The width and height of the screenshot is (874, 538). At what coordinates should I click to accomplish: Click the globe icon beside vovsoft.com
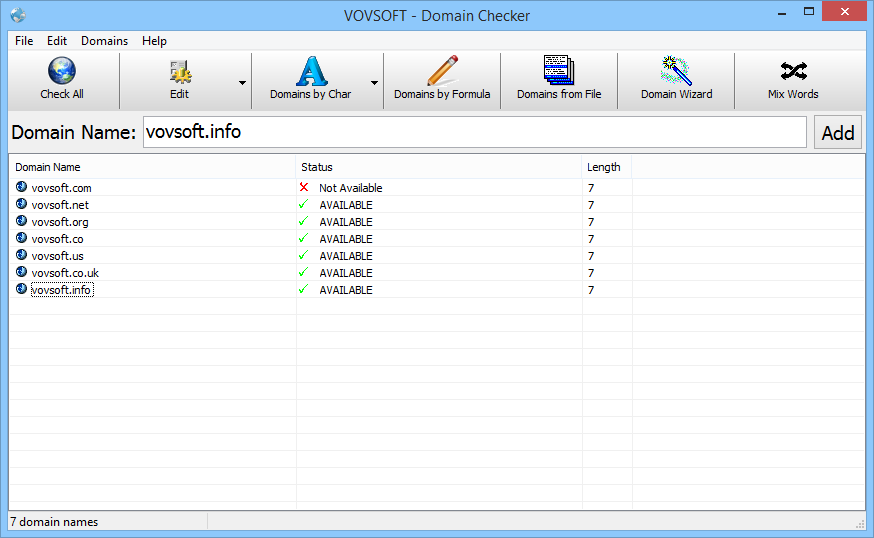[21, 187]
